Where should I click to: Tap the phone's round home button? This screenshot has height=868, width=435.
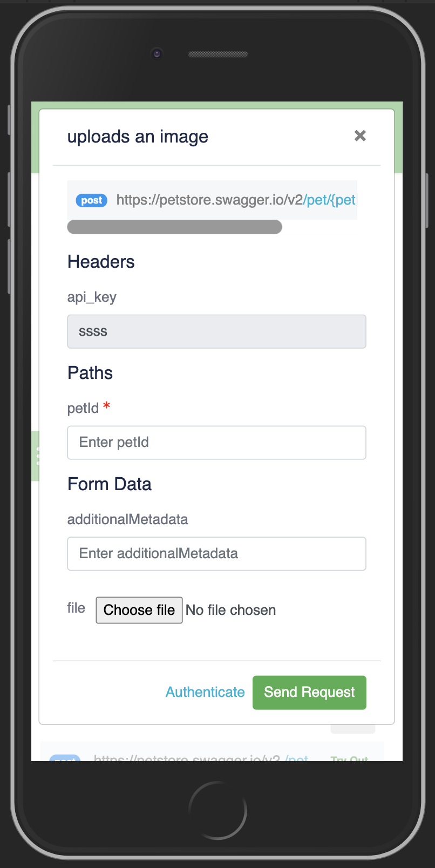point(218,810)
